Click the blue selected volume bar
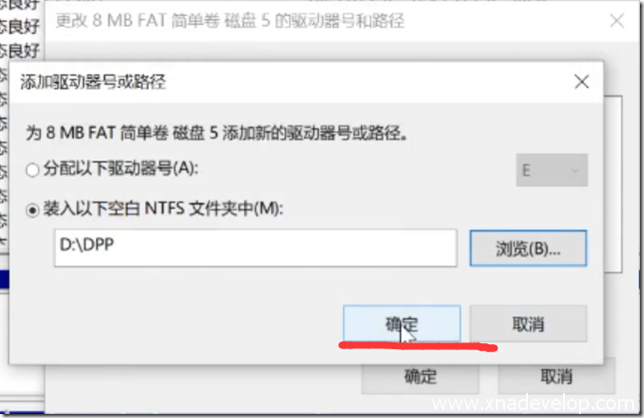 (x=4, y=279)
